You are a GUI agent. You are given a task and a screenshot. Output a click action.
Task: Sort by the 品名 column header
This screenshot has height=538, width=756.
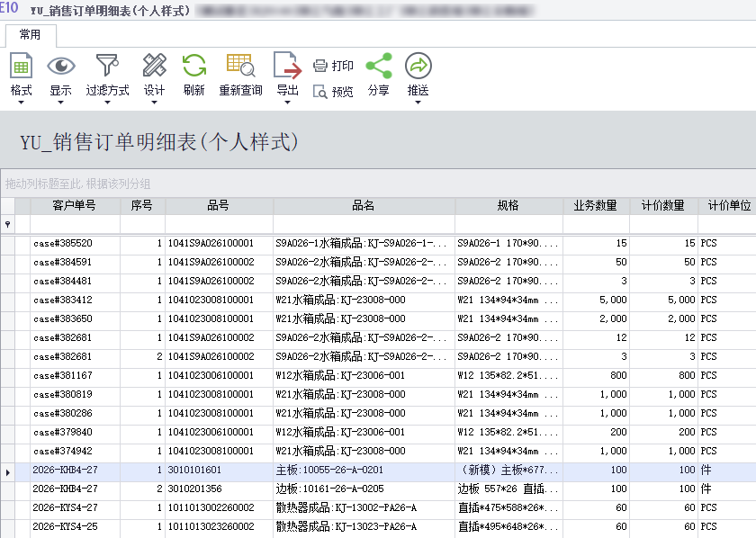364,206
